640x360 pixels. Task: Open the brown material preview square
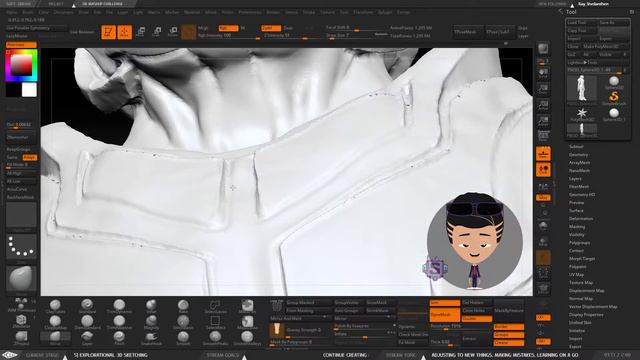click(189, 32)
